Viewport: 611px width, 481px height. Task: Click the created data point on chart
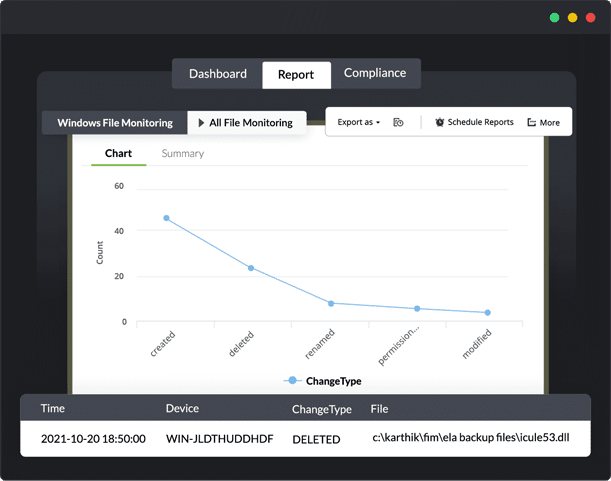[166, 218]
